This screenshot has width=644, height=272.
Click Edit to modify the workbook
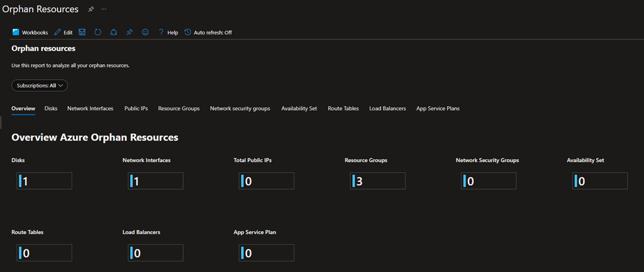pos(64,32)
